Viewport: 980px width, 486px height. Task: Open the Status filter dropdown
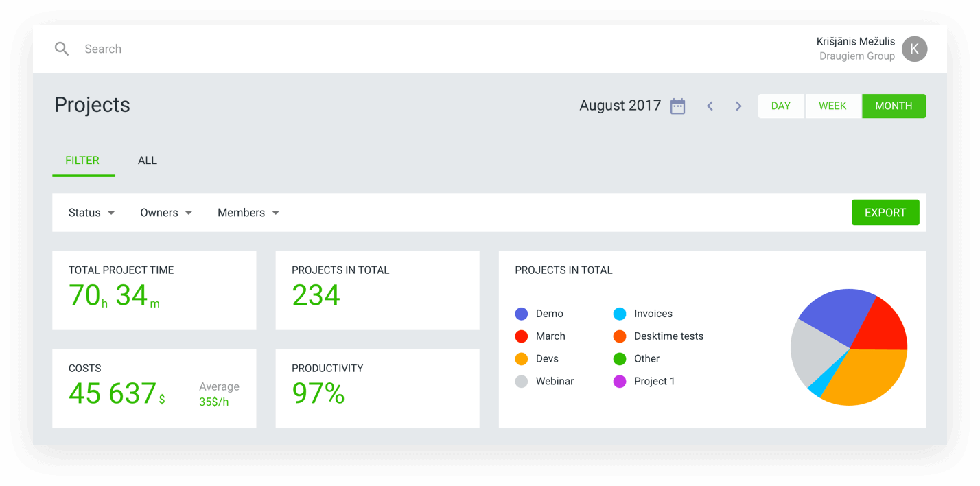[91, 212]
